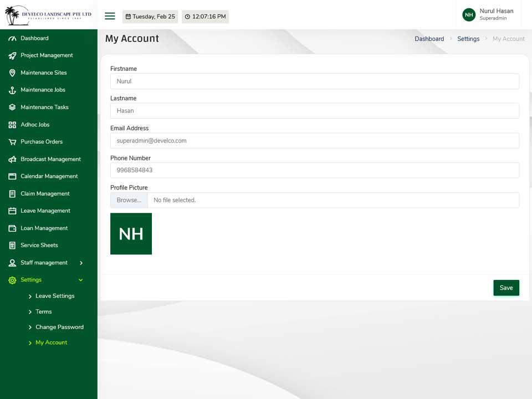Focus the Email Address field

click(x=314, y=140)
